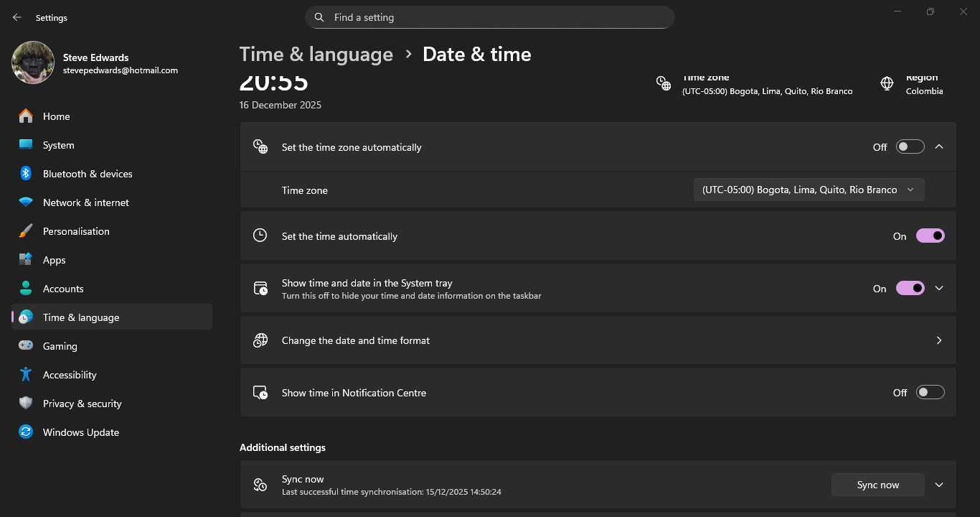Click the back arrow next to Settings
This screenshot has width=980, height=517.
coord(17,18)
